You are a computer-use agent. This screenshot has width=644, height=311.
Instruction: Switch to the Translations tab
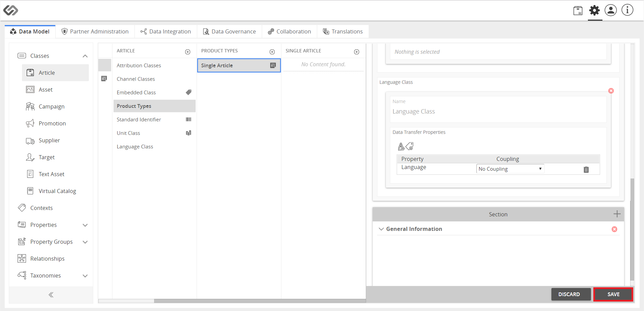pos(343,31)
